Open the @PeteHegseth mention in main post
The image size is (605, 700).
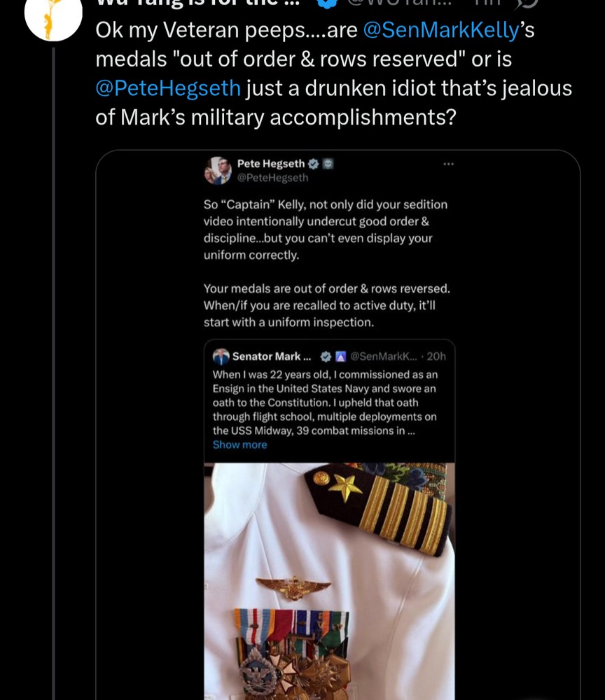[168, 88]
